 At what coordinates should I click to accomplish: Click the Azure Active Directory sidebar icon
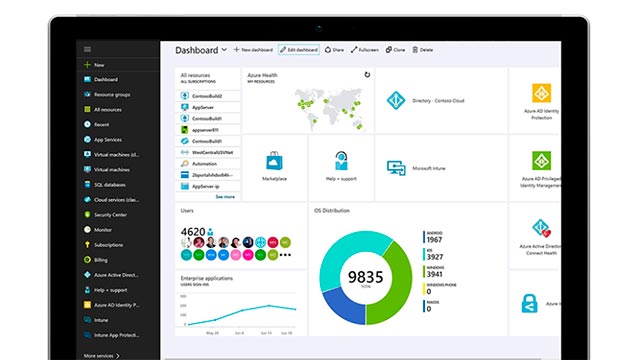click(87, 275)
